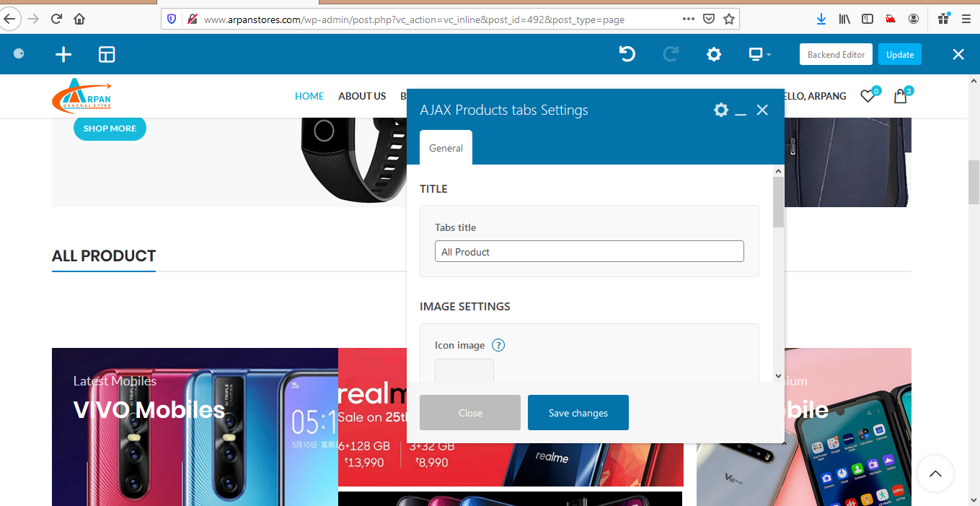Click the tracking protection shield icon

(x=172, y=19)
